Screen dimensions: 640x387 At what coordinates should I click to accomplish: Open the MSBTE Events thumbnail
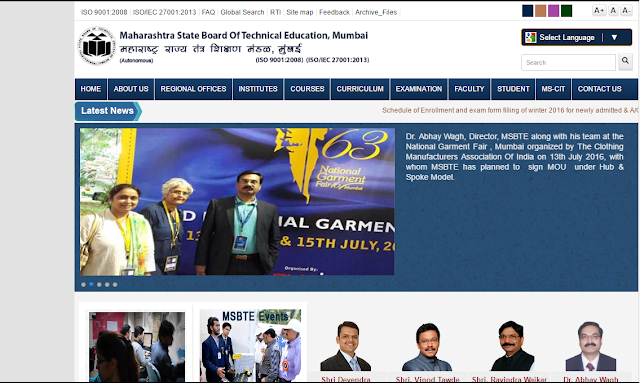pos(250,345)
